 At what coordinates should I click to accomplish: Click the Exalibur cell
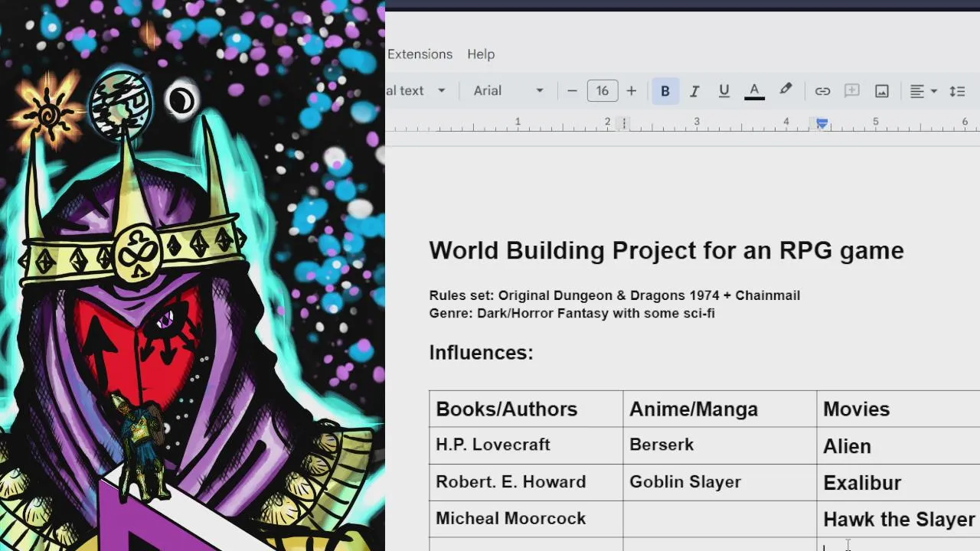(899, 482)
